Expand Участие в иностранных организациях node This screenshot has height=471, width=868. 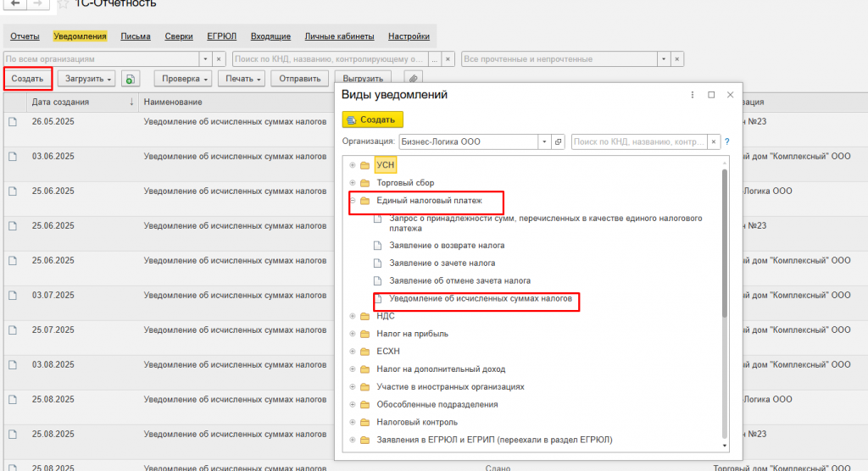click(352, 387)
